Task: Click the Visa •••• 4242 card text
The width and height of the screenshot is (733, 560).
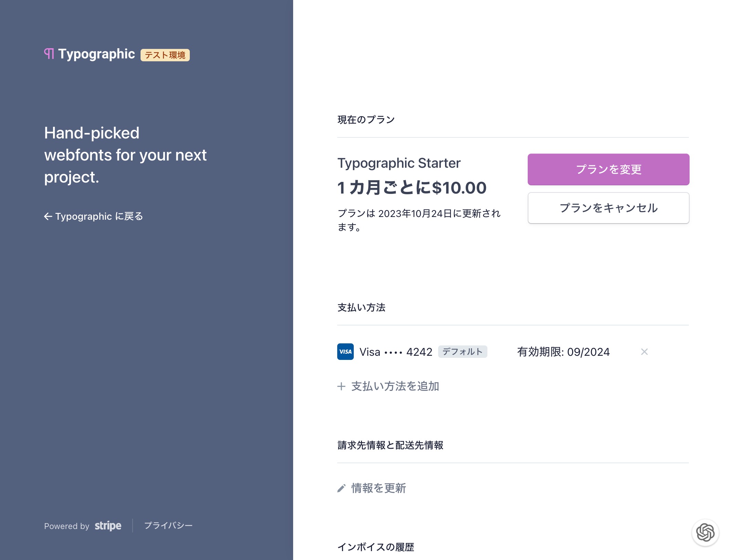Action: tap(396, 352)
